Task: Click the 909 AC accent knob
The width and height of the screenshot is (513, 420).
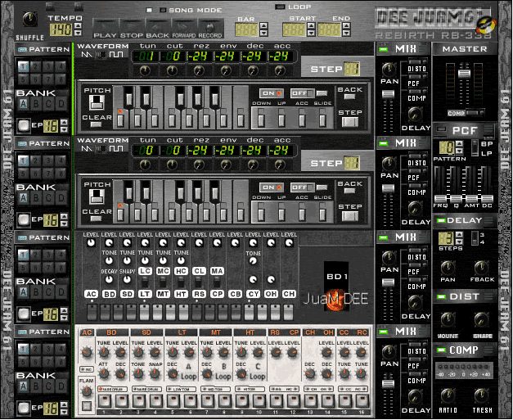Action: click(87, 353)
